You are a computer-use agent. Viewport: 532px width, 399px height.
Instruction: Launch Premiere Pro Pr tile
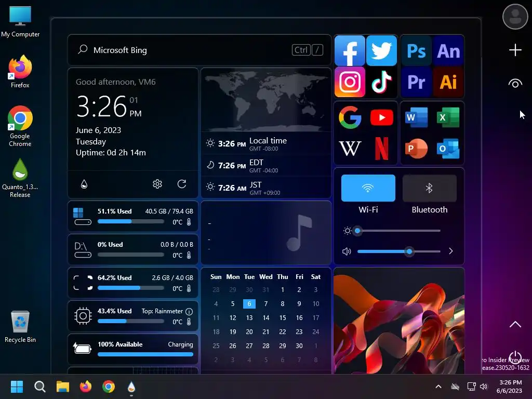click(x=416, y=82)
